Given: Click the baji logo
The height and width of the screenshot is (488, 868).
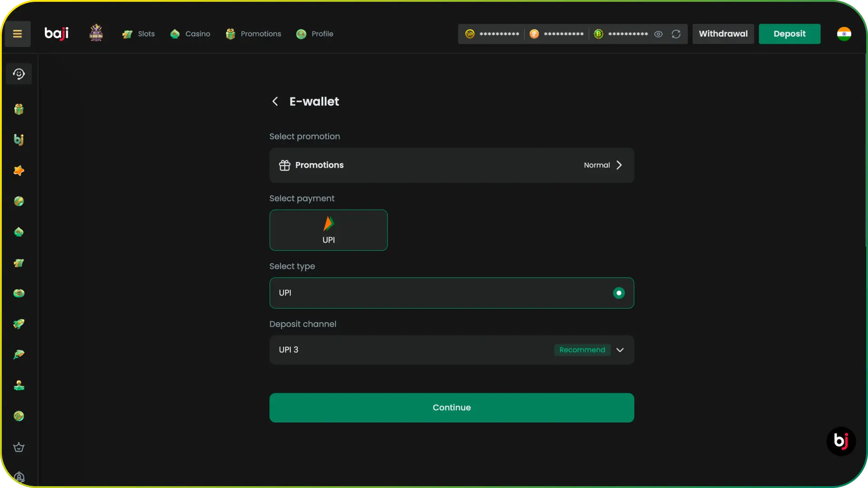Looking at the screenshot, I should click(x=57, y=33).
